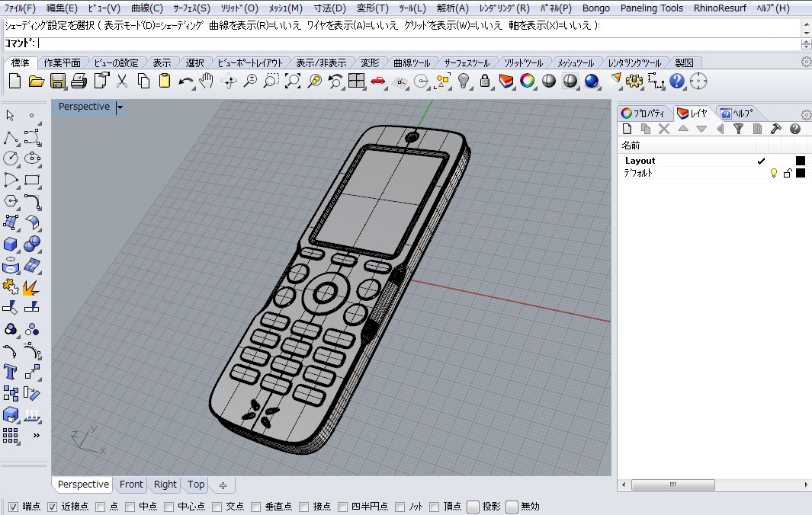
Task: Click the light bulb Hide objects icon
Action: (464, 81)
